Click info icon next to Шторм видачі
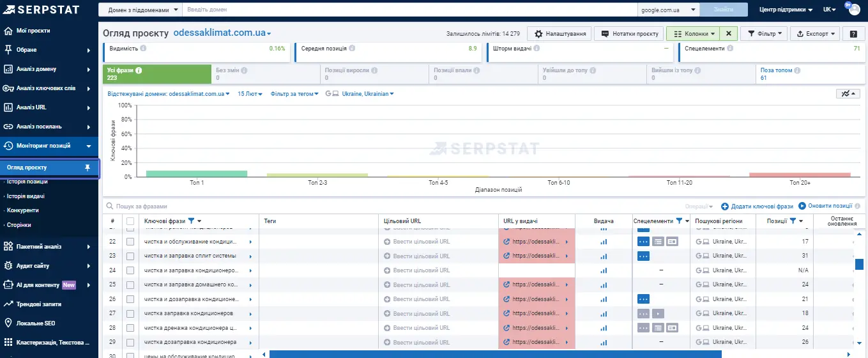The width and height of the screenshot is (868, 358). coord(538,48)
